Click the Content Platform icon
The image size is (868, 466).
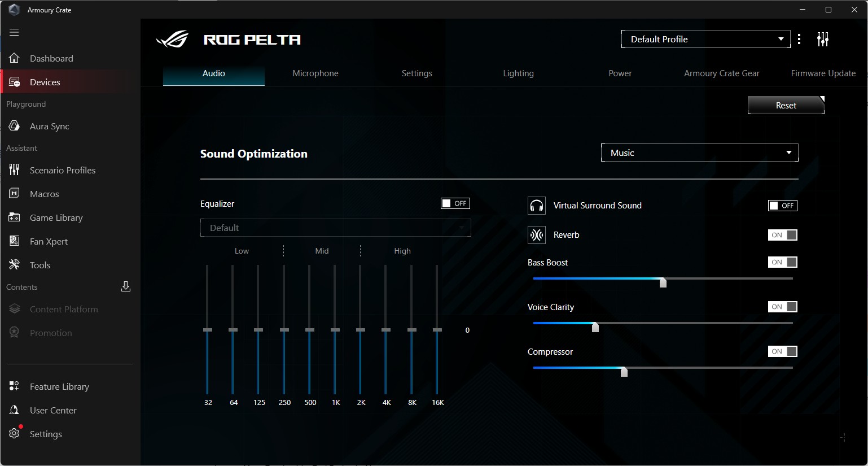click(x=15, y=309)
